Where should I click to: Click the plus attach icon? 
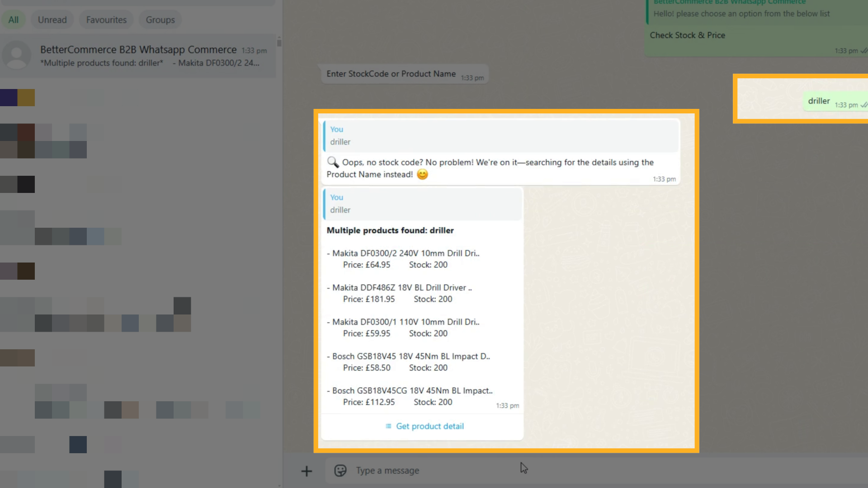307,471
